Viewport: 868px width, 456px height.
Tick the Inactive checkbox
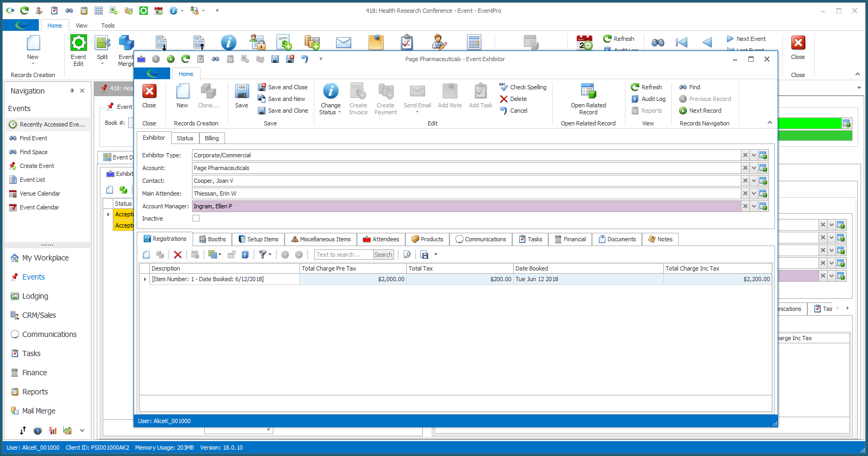pyautogui.click(x=196, y=218)
